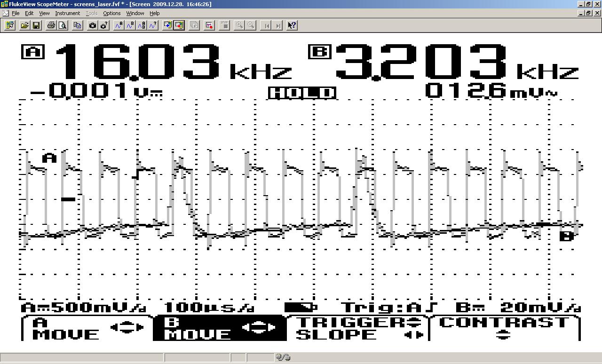Screen dimensions: 602x364
Task: Zoom out with the magnifier minus icon
Action: (x=251, y=25)
